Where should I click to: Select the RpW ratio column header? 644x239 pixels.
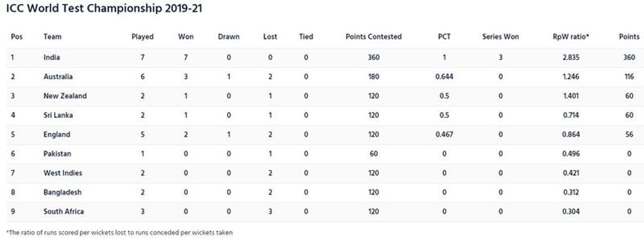click(572, 37)
